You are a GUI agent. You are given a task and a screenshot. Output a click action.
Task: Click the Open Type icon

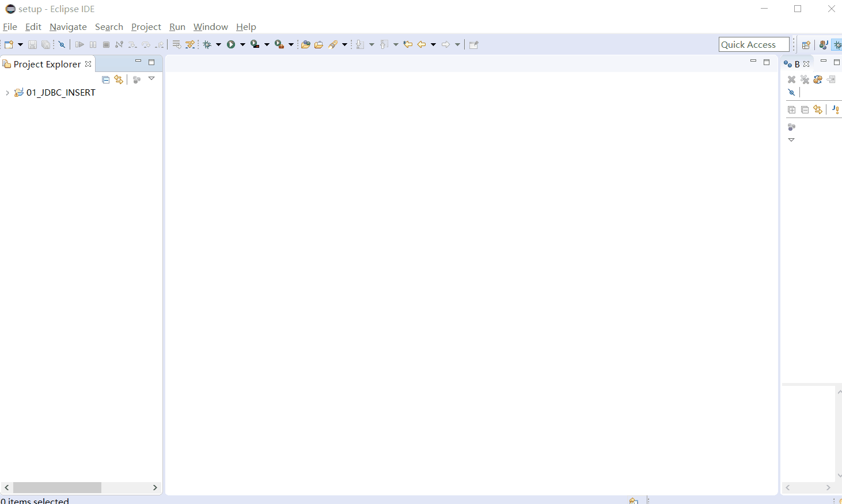pyautogui.click(x=306, y=44)
